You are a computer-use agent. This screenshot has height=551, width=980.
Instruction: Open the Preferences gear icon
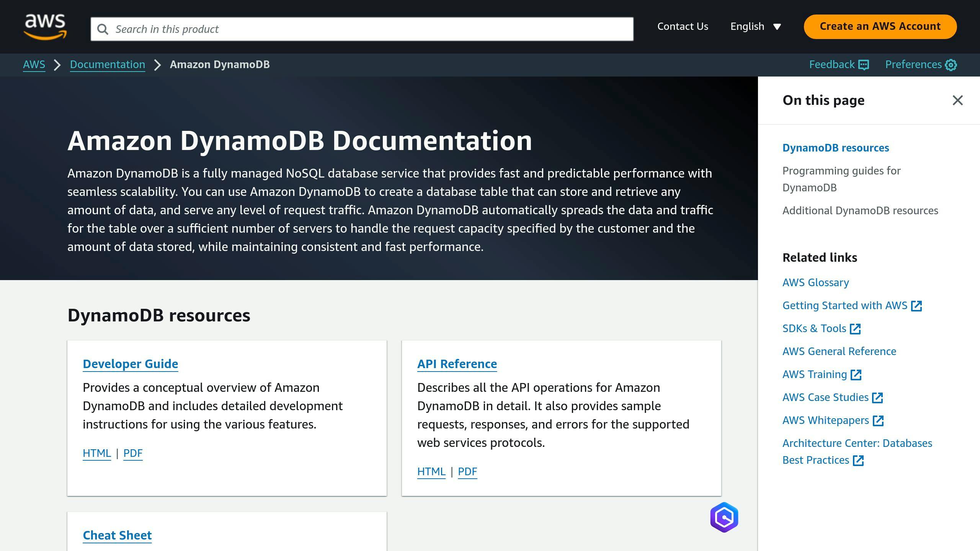(951, 65)
